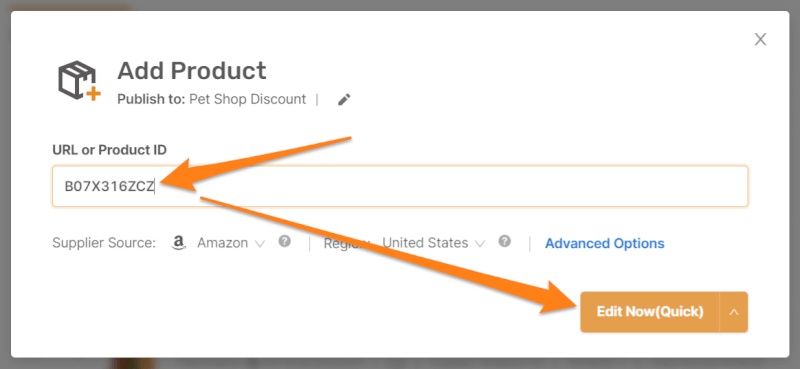Click the dimmed backdrop outside the dialog
The height and width of the screenshot is (369, 800).
pyautogui.click(x=400, y=363)
